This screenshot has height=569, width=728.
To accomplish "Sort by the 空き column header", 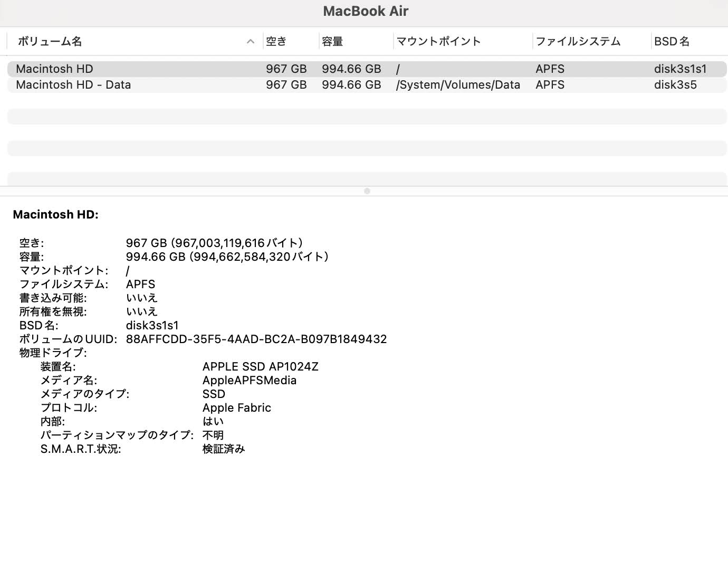I will [276, 41].
